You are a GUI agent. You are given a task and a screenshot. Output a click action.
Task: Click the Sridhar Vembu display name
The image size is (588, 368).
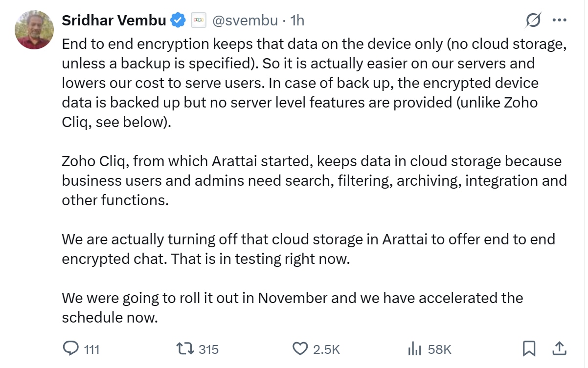[x=114, y=20]
